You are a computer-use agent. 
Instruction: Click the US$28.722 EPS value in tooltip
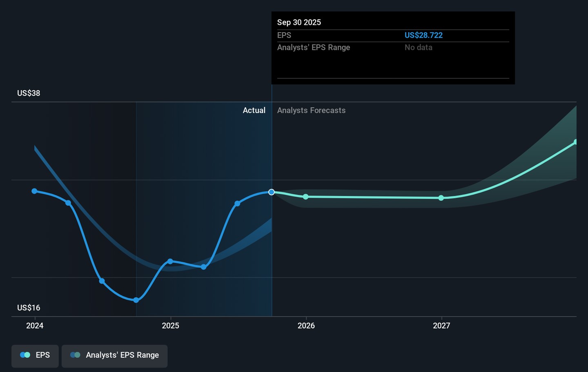[x=423, y=35]
